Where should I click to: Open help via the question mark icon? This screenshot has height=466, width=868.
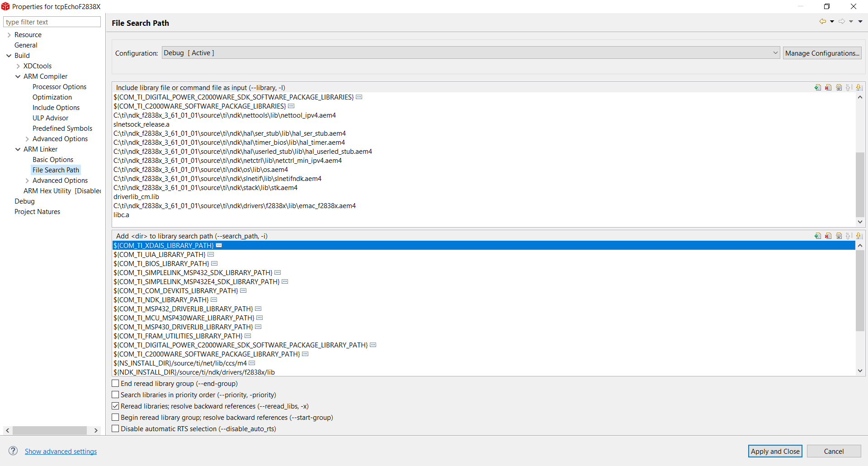coord(14,451)
